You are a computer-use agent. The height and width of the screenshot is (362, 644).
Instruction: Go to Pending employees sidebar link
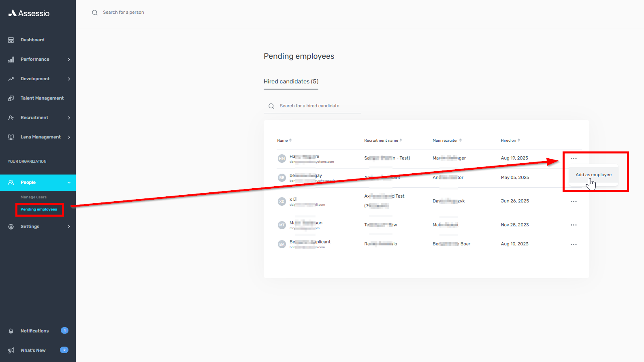coord(39,209)
